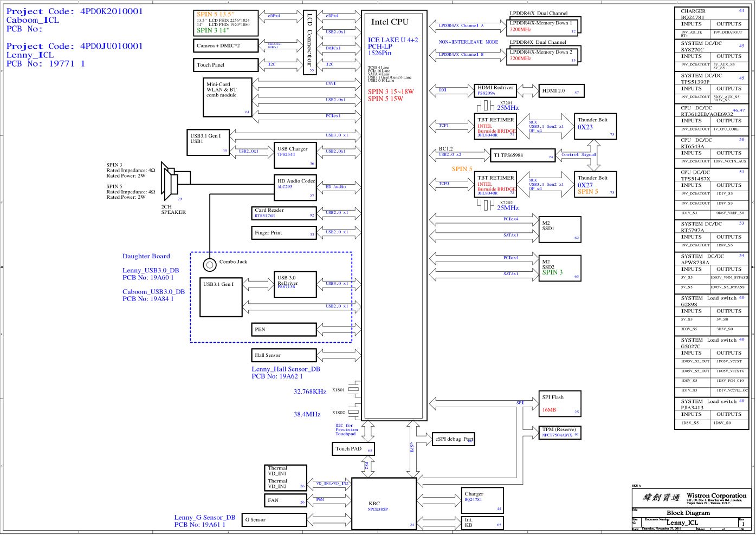Click the TI TPS65988 block
756x535 pixels.
[523, 155]
